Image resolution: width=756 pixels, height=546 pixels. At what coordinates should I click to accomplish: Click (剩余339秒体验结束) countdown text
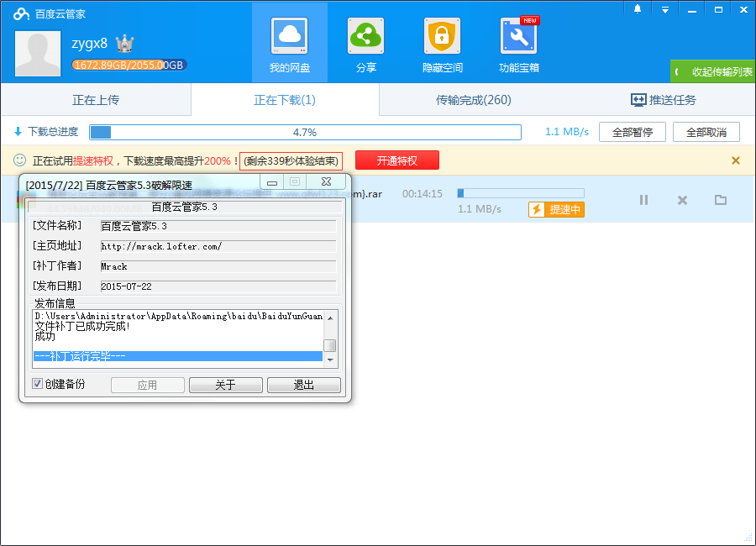click(x=291, y=161)
